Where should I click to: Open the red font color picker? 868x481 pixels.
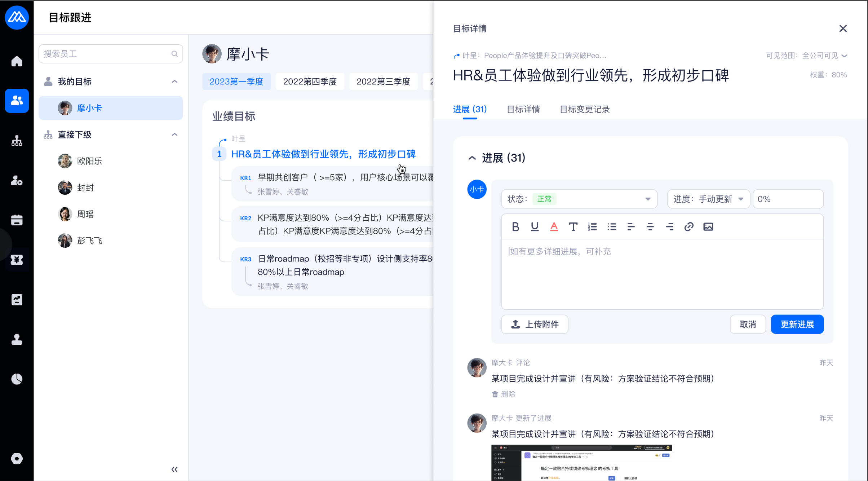click(x=554, y=227)
